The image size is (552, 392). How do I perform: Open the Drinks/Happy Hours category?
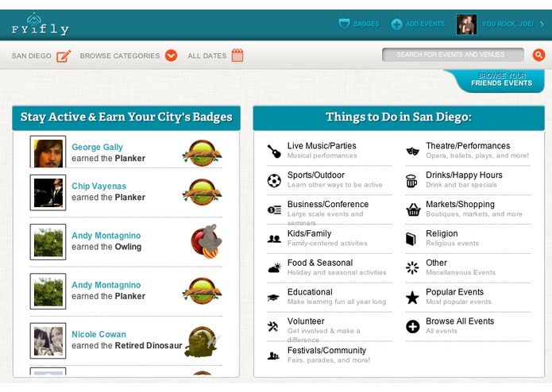click(464, 175)
